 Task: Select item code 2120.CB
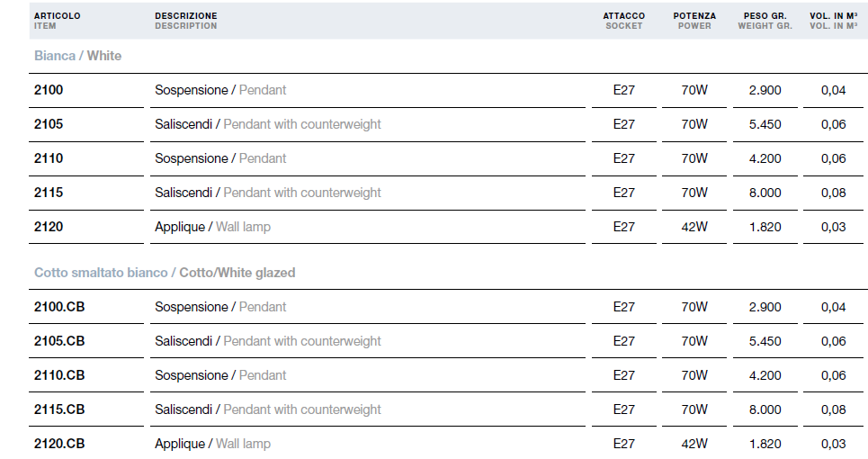(x=59, y=444)
